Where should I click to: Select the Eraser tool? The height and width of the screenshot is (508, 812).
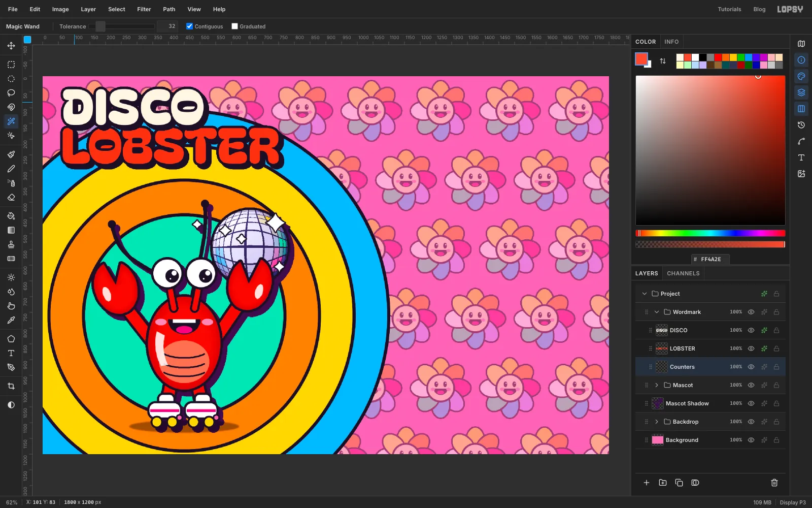coord(11,197)
